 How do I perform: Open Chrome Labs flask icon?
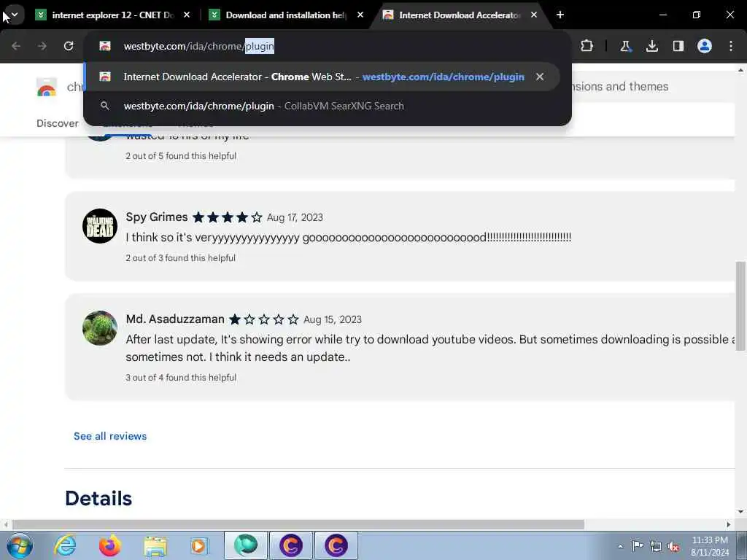[625, 46]
